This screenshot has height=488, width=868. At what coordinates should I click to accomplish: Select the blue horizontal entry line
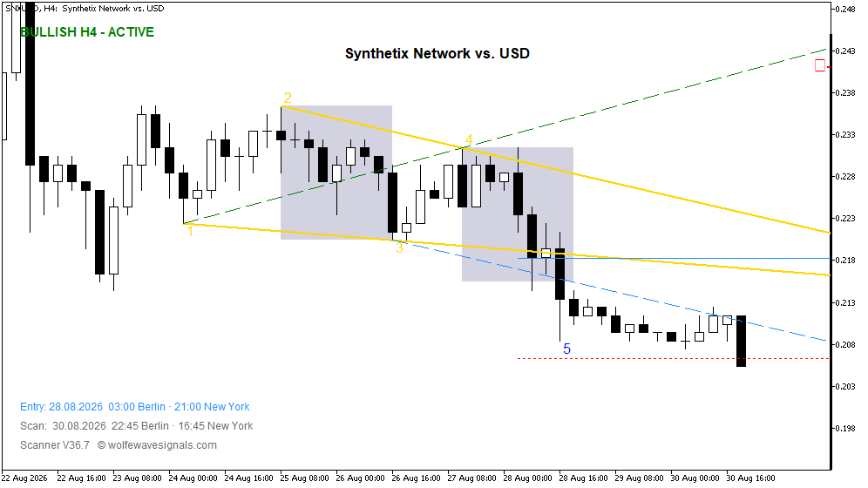(673, 259)
